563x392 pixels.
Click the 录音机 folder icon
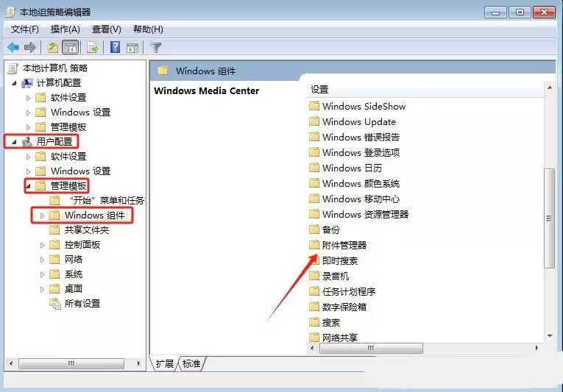[314, 276]
